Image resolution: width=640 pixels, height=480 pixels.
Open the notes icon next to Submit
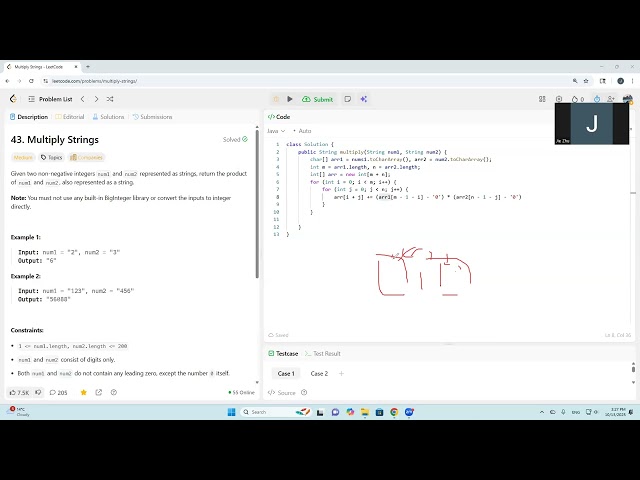point(347,99)
